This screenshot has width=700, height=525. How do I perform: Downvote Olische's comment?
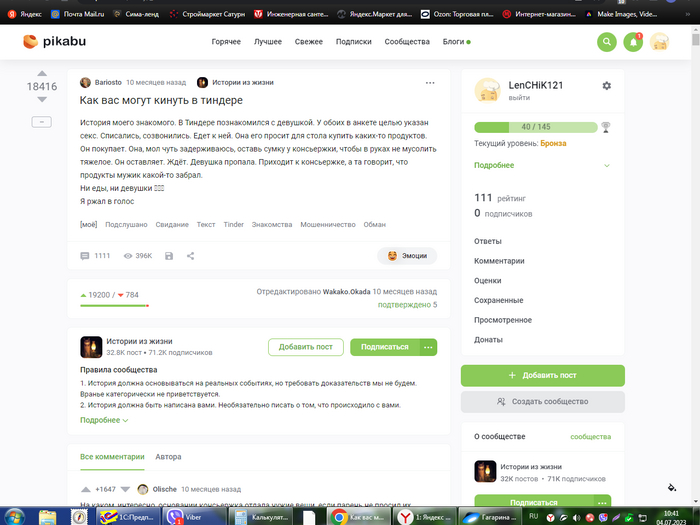tap(125, 489)
